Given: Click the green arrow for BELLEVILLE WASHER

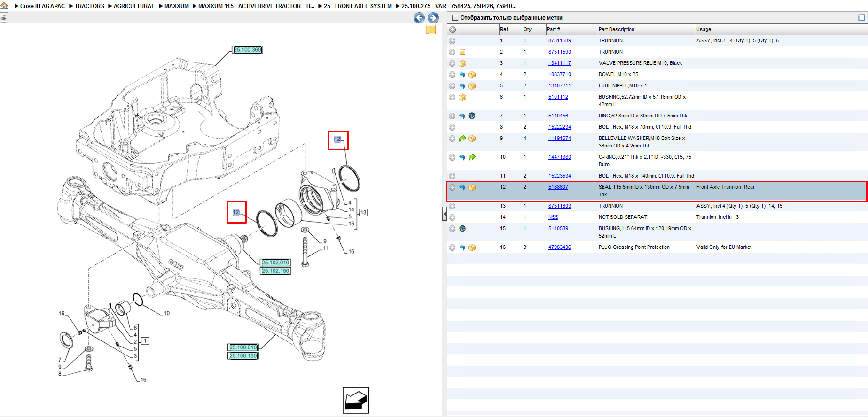Looking at the screenshot, I should tap(462, 139).
